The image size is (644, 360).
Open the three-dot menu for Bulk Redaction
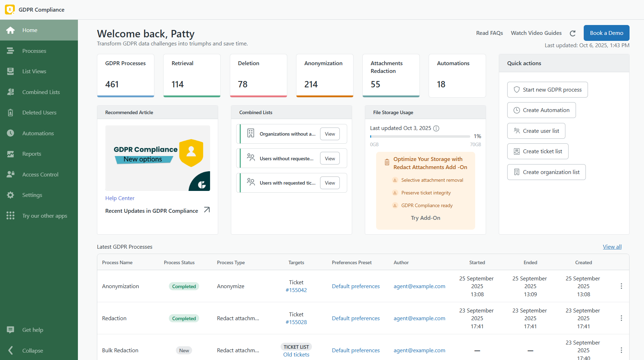[x=621, y=350]
